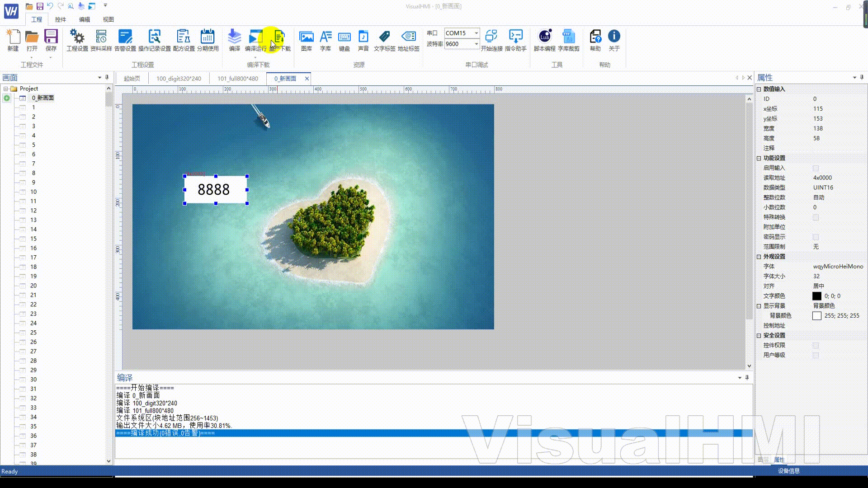The height and width of the screenshot is (488, 868).
Task: Toggle the 密码显示 checkbox
Action: pyautogui.click(x=816, y=237)
